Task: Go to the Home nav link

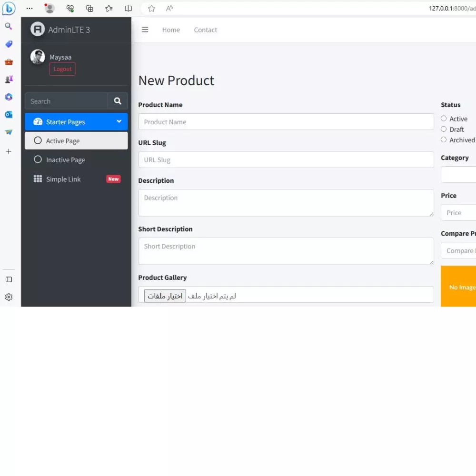Action: (171, 30)
